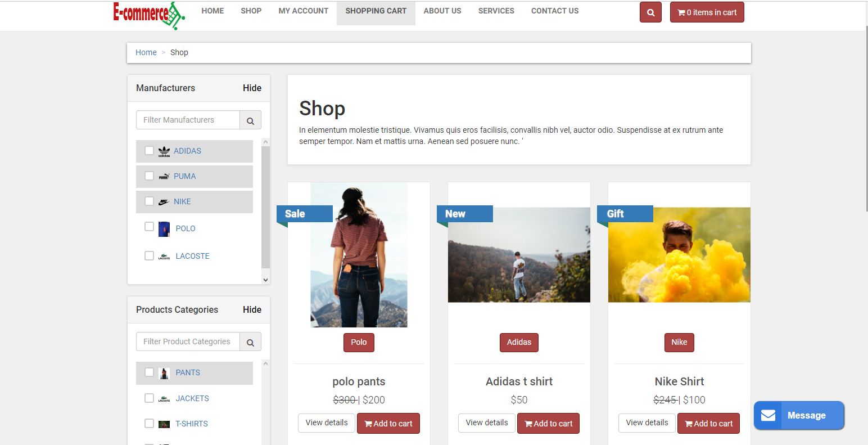Open the Adidas t shirt product image
Screen dimensions: 868x445
(519, 255)
